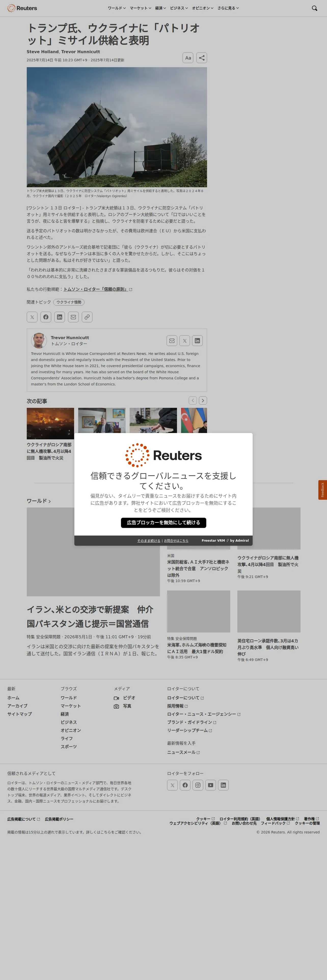The image size is (327, 980).
Task: Click 広告ブロッカーを無効にして続ける button
Action: 164,523
